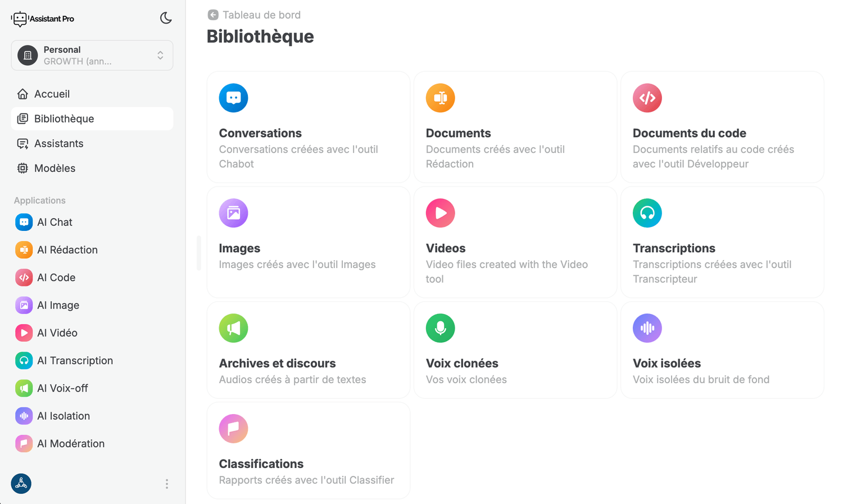Click the AI Isolation waveform icon
Screen dimensions: 843x504
pyautogui.click(x=24, y=416)
